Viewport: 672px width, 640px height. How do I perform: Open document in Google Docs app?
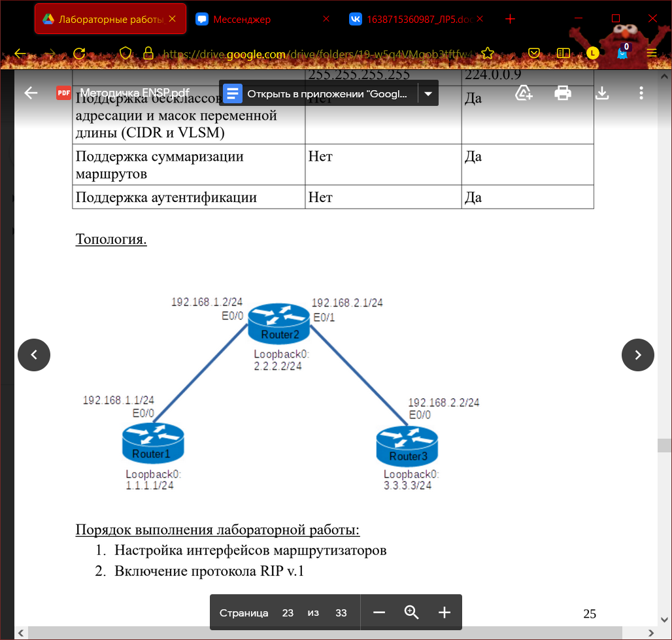click(x=320, y=93)
